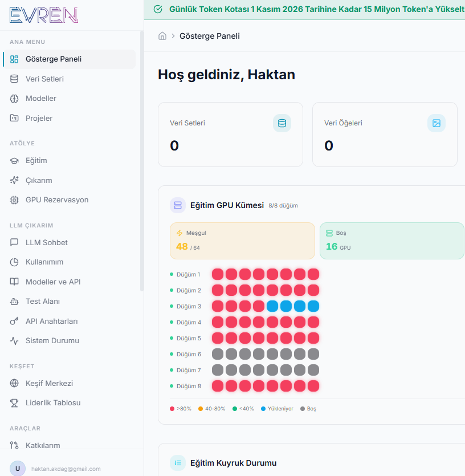The height and width of the screenshot is (476, 465).
Task: Open Çıkarım menu item
Action: (x=70, y=180)
